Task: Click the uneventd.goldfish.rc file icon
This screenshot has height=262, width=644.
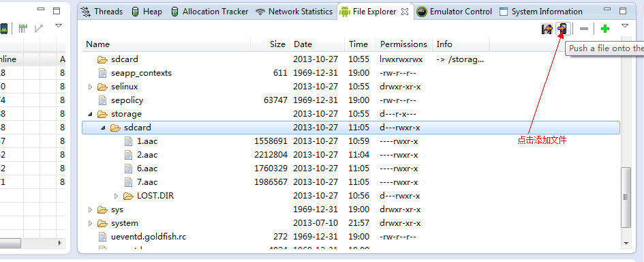Action: pos(102,237)
